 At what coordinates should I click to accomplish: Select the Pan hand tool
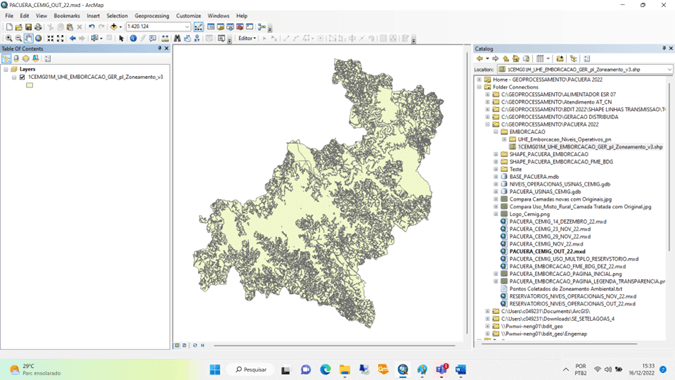coord(28,38)
